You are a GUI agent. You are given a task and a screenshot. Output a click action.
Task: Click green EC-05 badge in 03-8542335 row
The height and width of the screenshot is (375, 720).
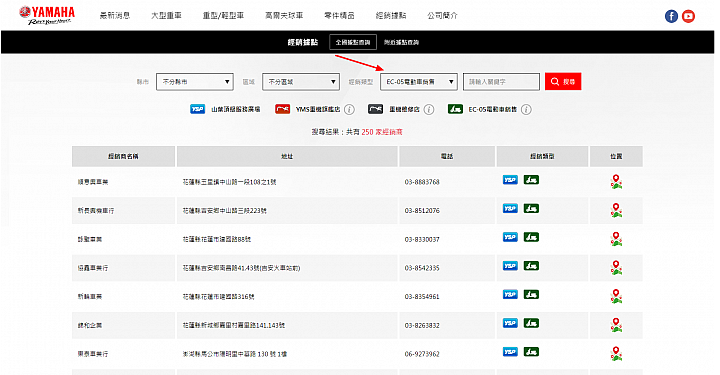tap(531, 266)
